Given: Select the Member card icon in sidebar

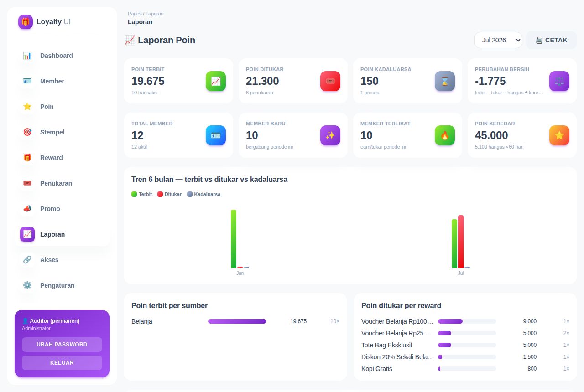Looking at the screenshot, I should 27,81.
